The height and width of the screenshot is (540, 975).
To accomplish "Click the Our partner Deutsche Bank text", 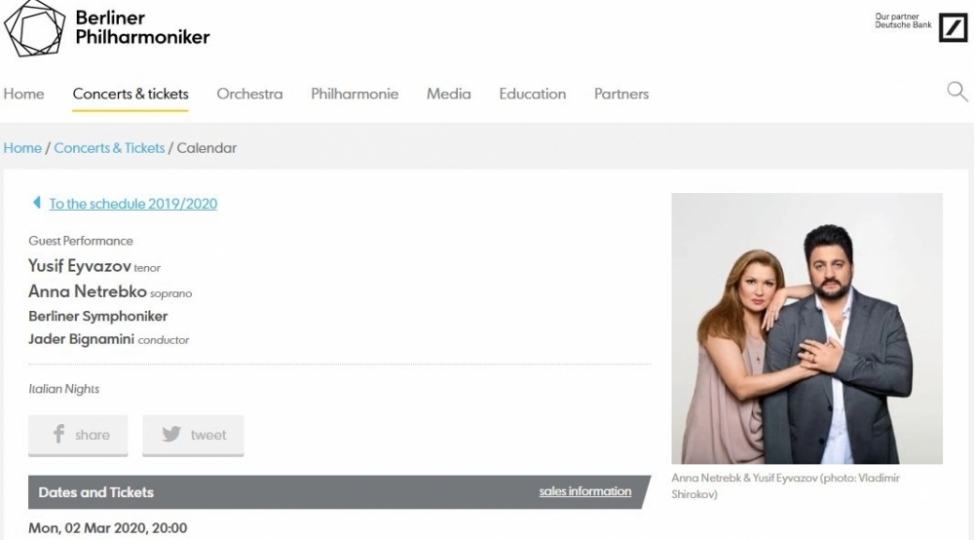I will point(903,21).
